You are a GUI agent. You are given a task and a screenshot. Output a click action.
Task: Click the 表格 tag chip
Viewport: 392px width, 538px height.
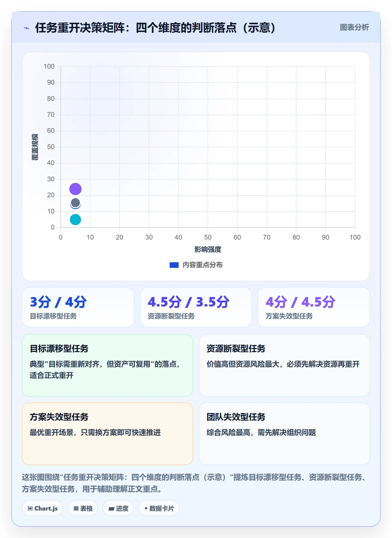point(83,508)
